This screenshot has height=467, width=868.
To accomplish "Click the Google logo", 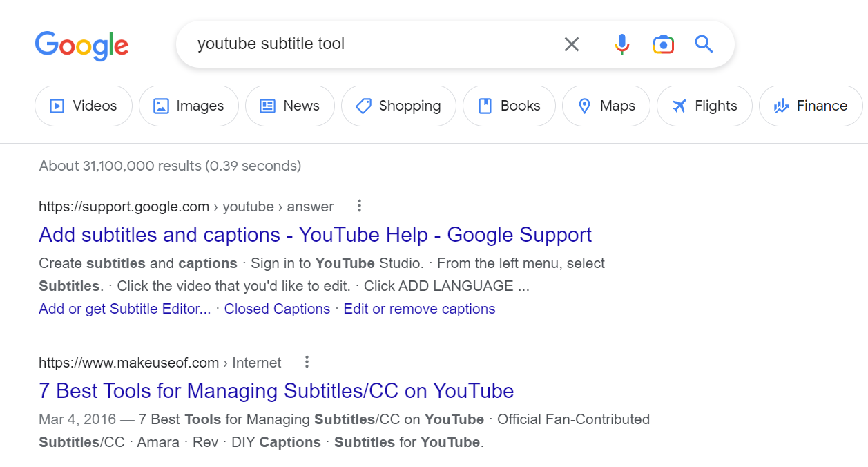I will 81,46.
